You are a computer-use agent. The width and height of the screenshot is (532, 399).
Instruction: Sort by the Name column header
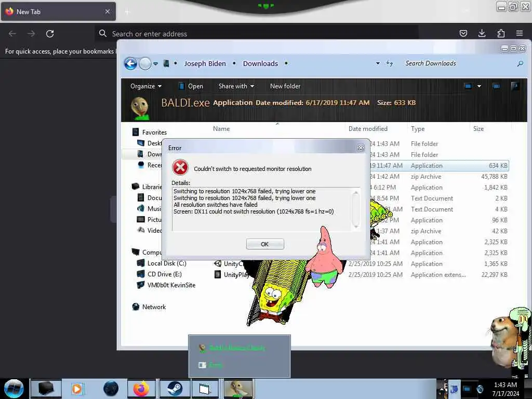click(x=221, y=129)
